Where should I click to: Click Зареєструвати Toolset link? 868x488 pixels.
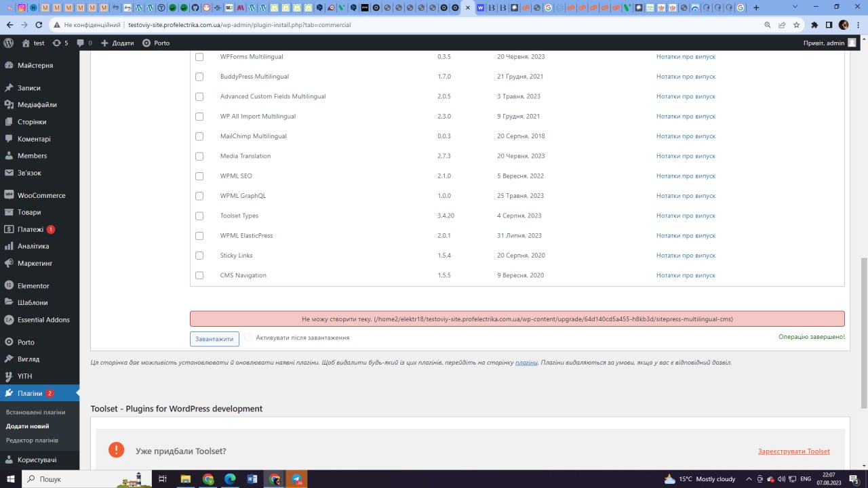point(794,451)
